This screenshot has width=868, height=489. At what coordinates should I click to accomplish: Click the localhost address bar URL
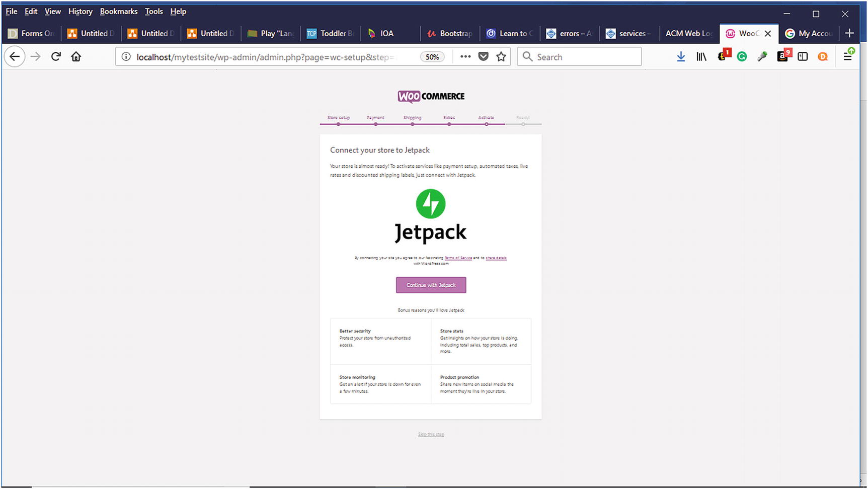tap(267, 57)
